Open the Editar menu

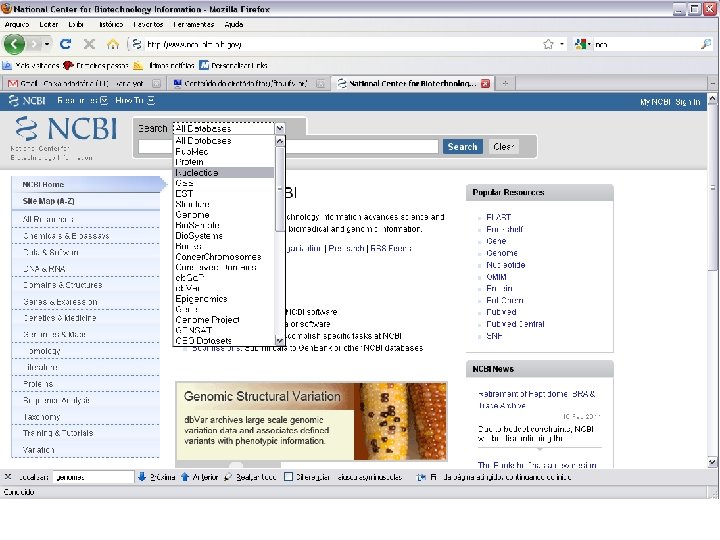[48, 24]
